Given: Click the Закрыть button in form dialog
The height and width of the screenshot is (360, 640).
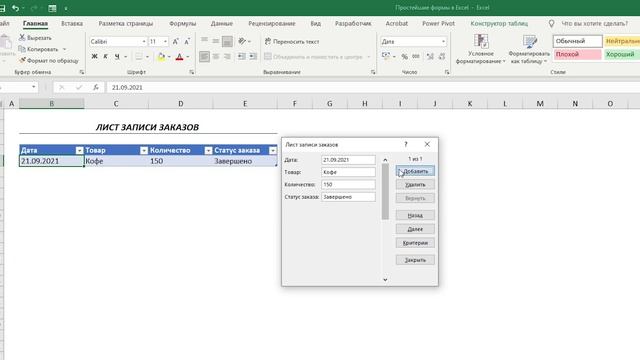Looking at the screenshot, I should 415,260.
